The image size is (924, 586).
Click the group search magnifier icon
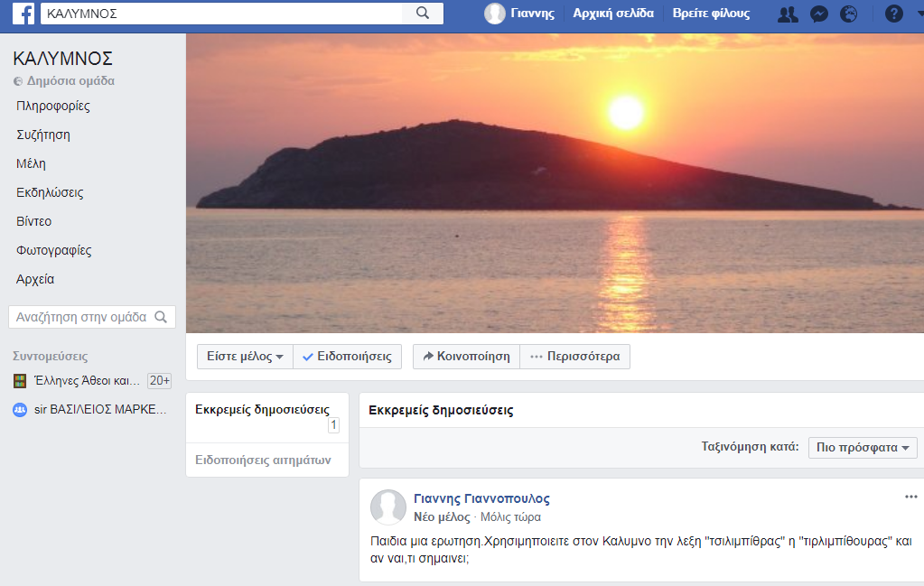[x=162, y=317]
